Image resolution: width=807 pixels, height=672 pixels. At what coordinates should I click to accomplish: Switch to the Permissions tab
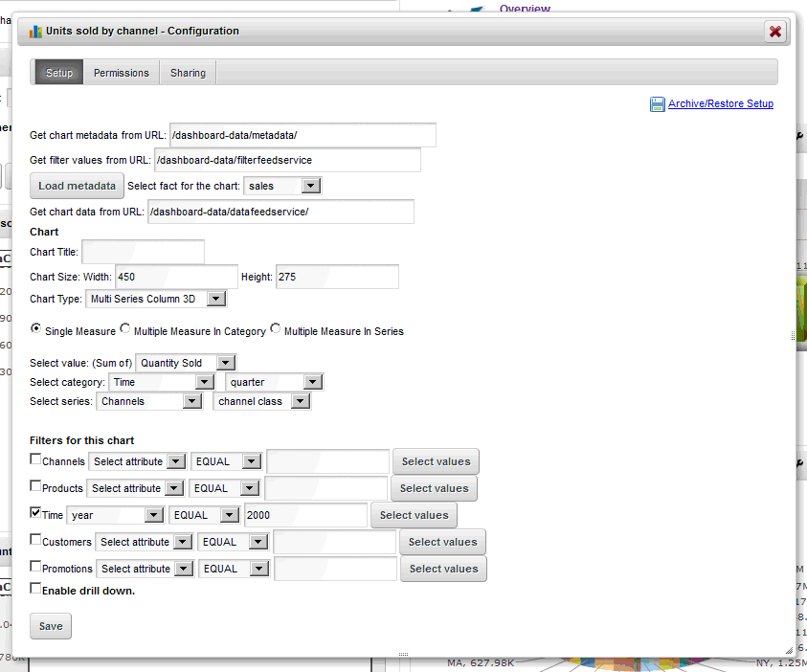(x=122, y=73)
